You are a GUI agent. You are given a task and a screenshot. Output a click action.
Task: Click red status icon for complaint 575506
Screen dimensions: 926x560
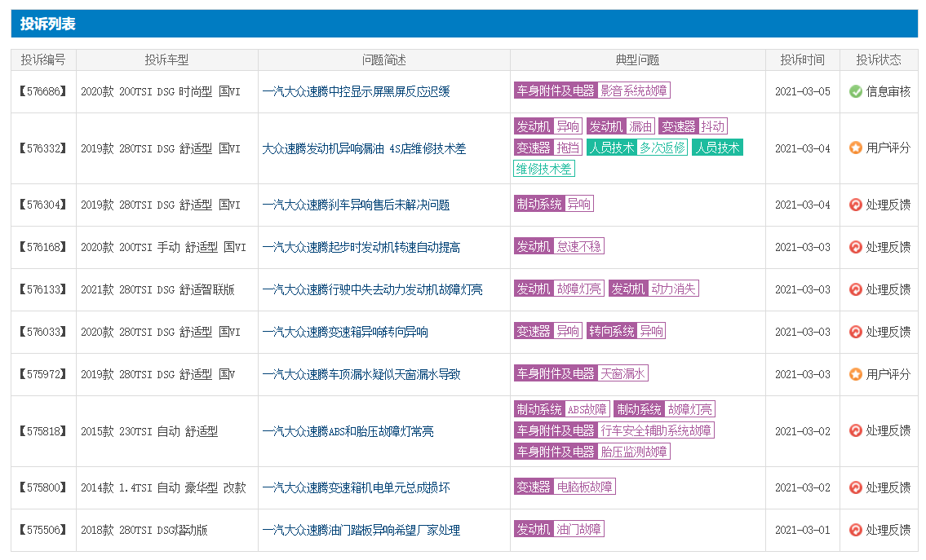[x=855, y=530]
